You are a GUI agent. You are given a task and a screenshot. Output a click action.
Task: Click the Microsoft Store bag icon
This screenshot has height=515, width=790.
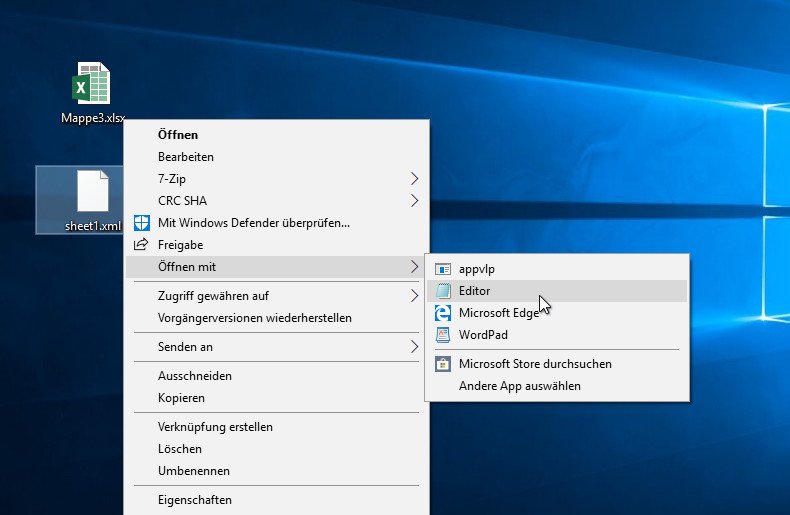pyautogui.click(x=443, y=364)
